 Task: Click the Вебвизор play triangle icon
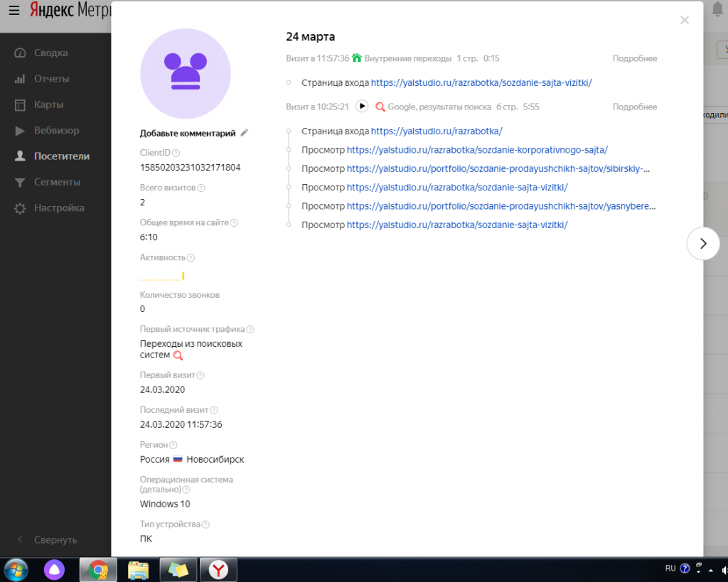(20, 131)
